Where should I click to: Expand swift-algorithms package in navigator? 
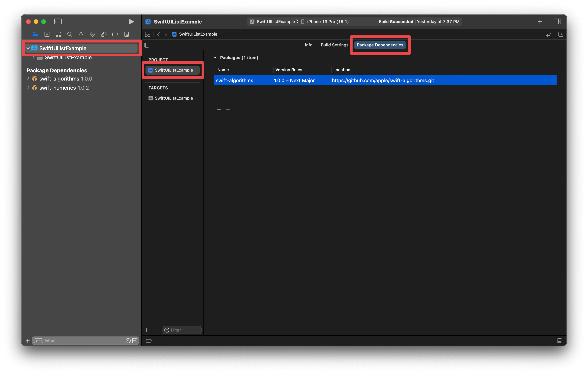(x=28, y=78)
